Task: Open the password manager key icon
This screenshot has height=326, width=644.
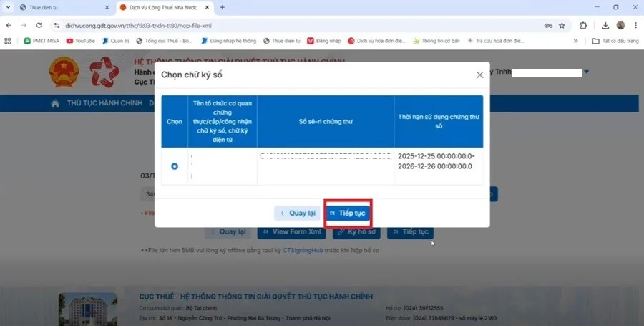Action: point(548,24)
